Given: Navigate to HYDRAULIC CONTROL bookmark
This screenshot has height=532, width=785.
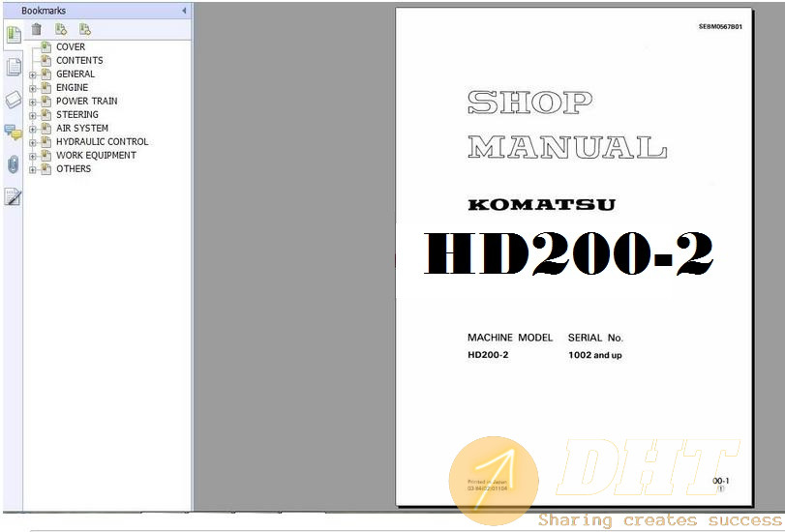Looking at the screenshot, I should (x=103, y=141).
